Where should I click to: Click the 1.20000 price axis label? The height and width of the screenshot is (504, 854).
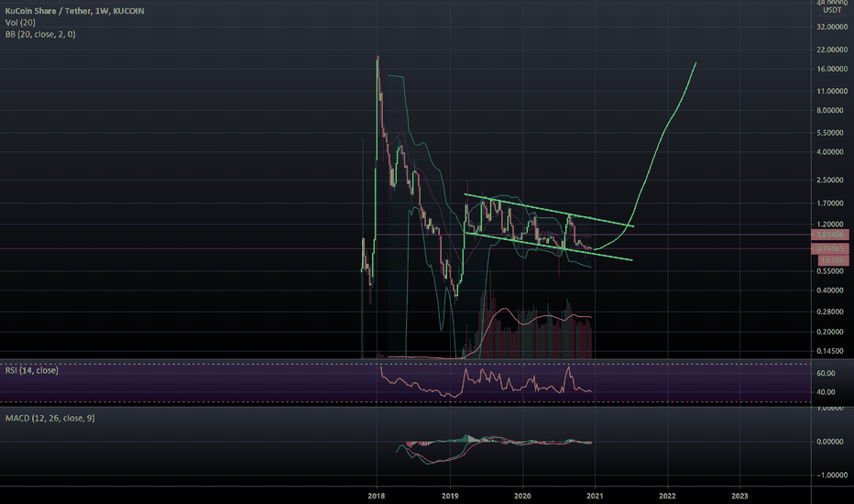tap(832, 224)
